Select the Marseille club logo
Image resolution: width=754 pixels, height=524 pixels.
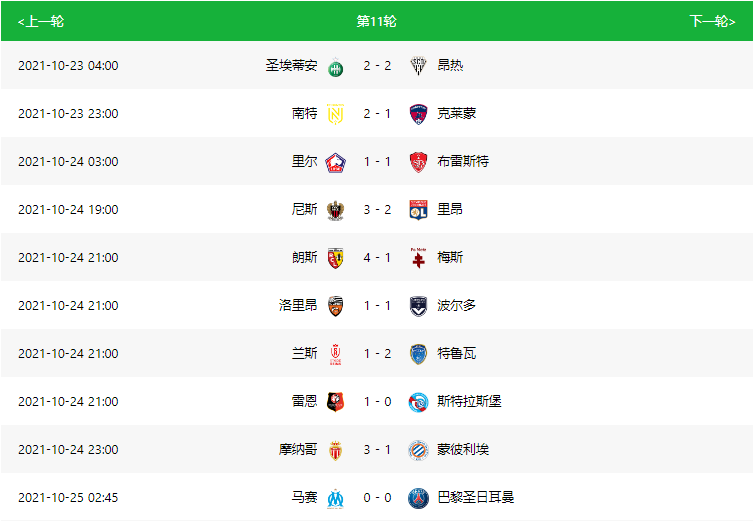click(x=336, y=498)
